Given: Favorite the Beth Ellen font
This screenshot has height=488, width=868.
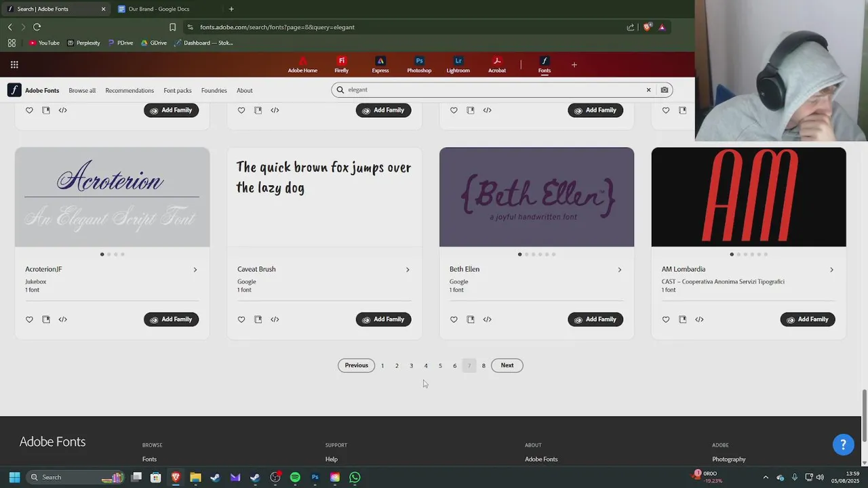Looking at the screenshot, I should 454,319.
